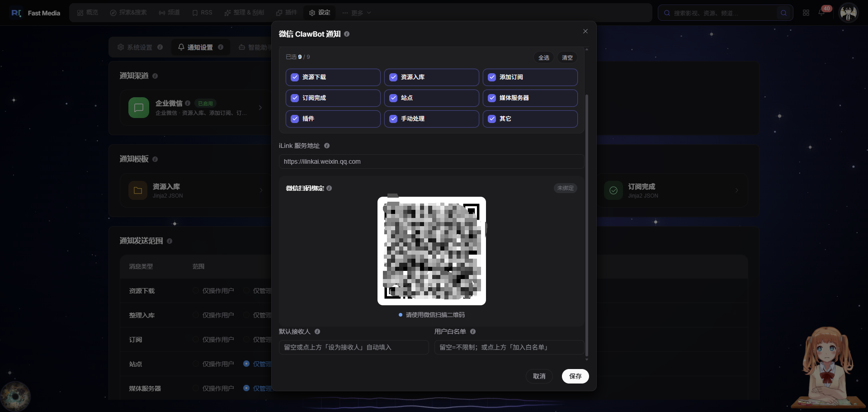Click the 用户白名单 input field
The width and height of the screenshot is (868, 412).
click(509, 347)
